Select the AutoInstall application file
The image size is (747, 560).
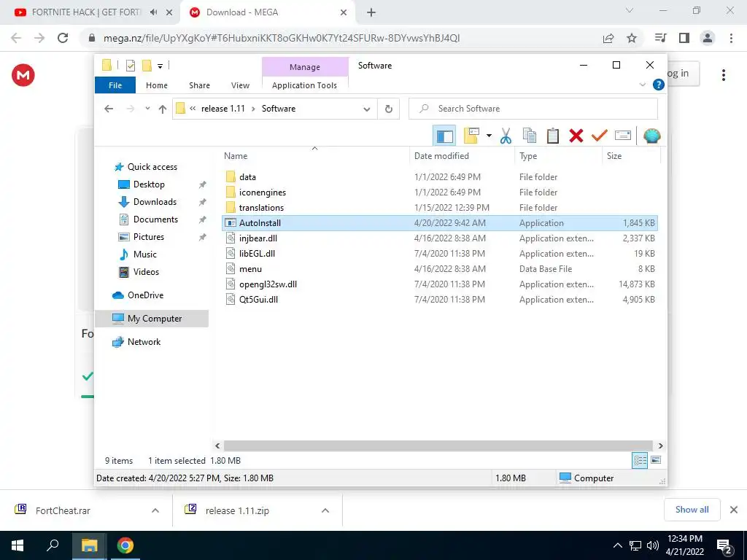pos(439,223)
